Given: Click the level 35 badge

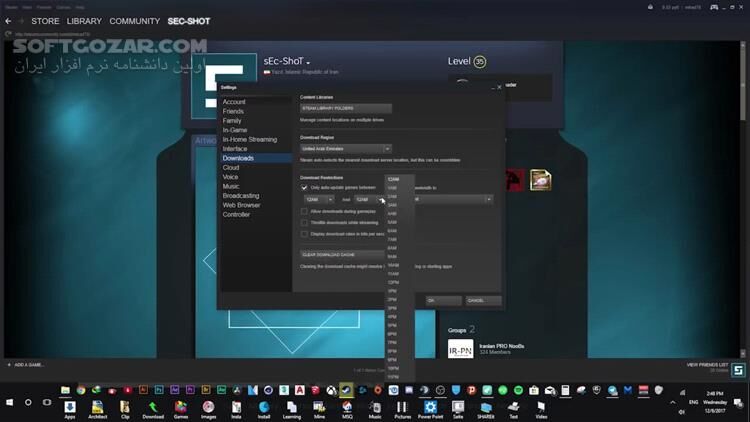Looking at the screenshot, I should (x=480, y=62).
